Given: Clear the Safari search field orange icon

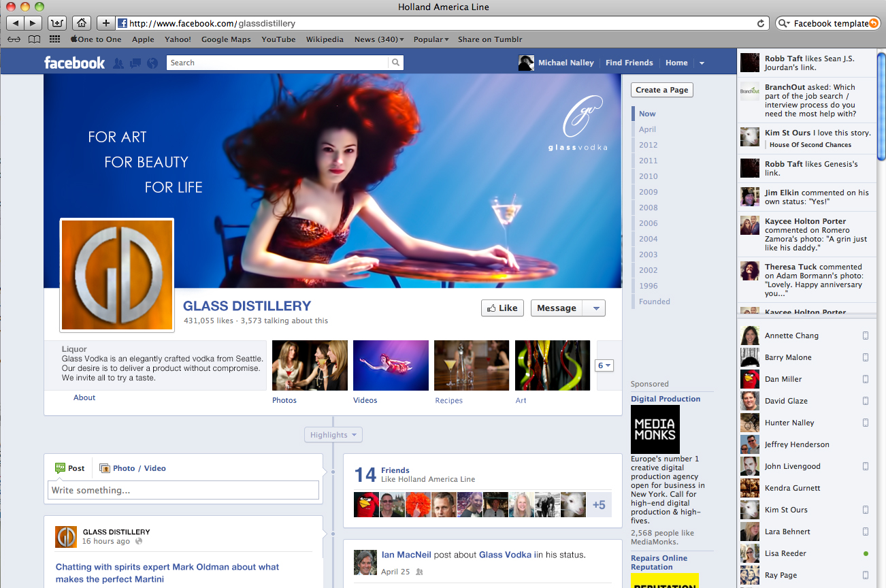Looking at the screenshot, I should [874, 23].
